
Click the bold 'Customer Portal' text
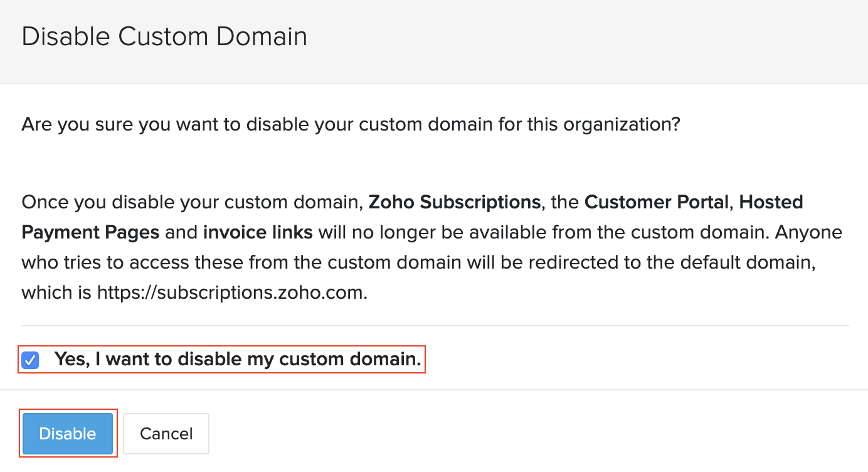[657, 202]
